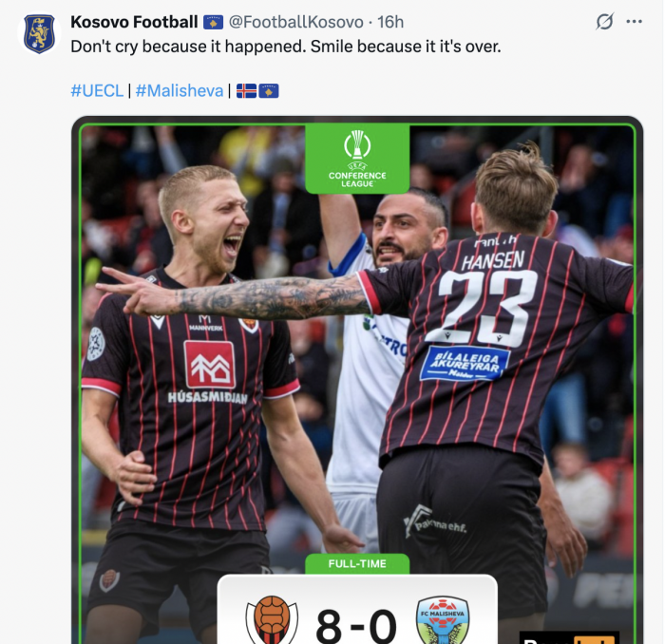Open the Kosovo Football profile avatar
Viewport: 665px width, 644px height.
pos(39,33)
